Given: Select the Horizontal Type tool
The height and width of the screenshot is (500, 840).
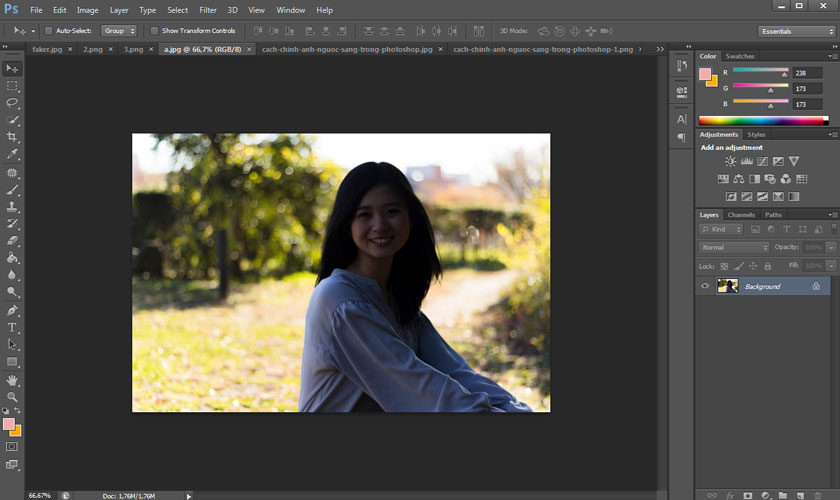Looking at the screenshot, I should point(12,327).
